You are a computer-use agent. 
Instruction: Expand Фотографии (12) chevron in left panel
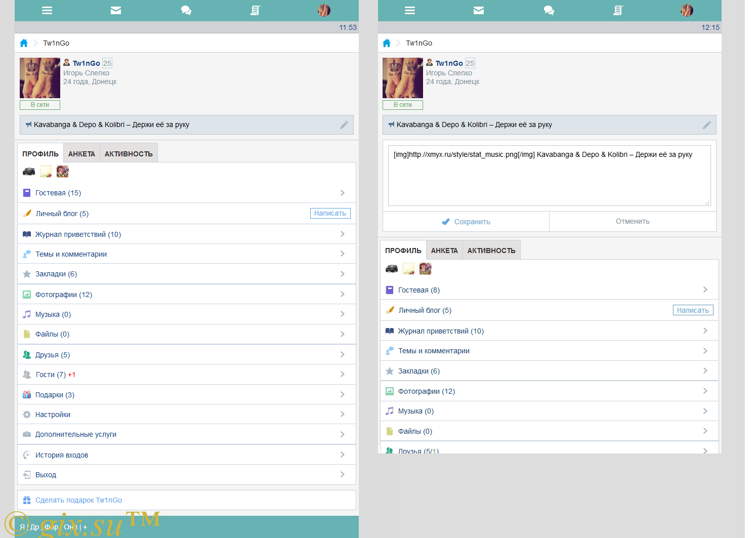[x=343, y=294]
